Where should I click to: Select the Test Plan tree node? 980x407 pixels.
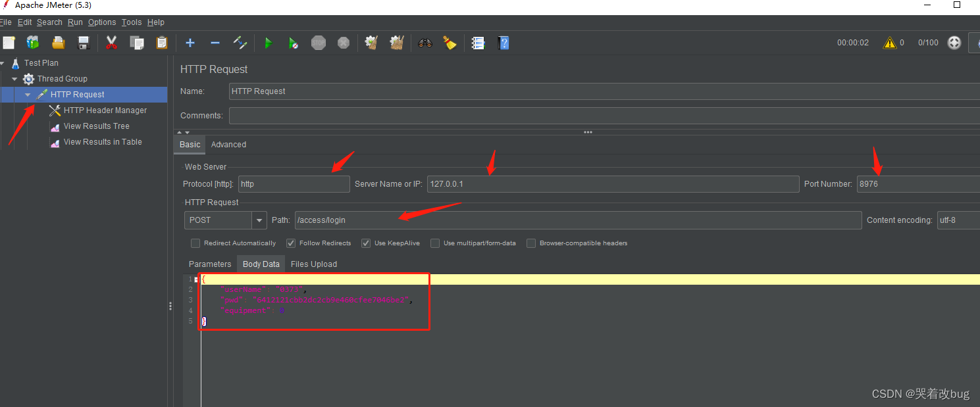click(41, 63)
